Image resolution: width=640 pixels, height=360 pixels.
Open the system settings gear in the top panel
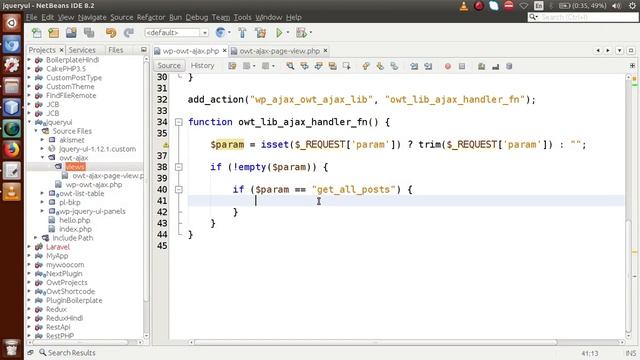coord(632,6)
